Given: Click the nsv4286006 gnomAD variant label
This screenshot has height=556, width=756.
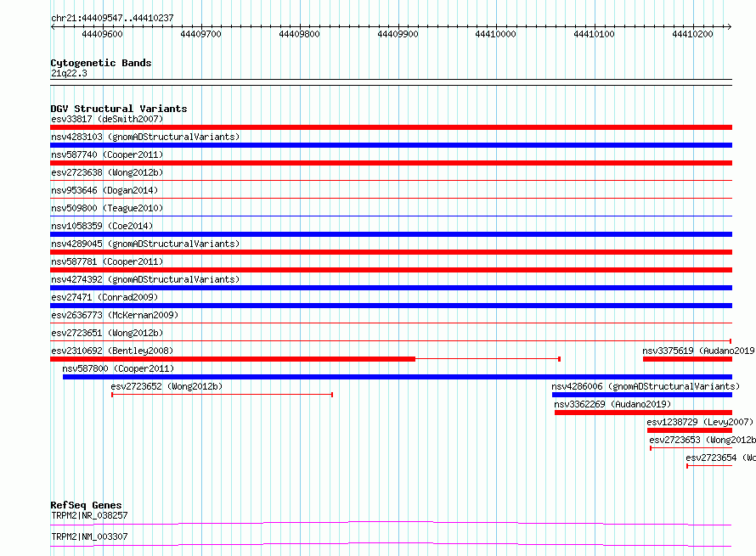Looking at the screenshot, I should 646,386.
